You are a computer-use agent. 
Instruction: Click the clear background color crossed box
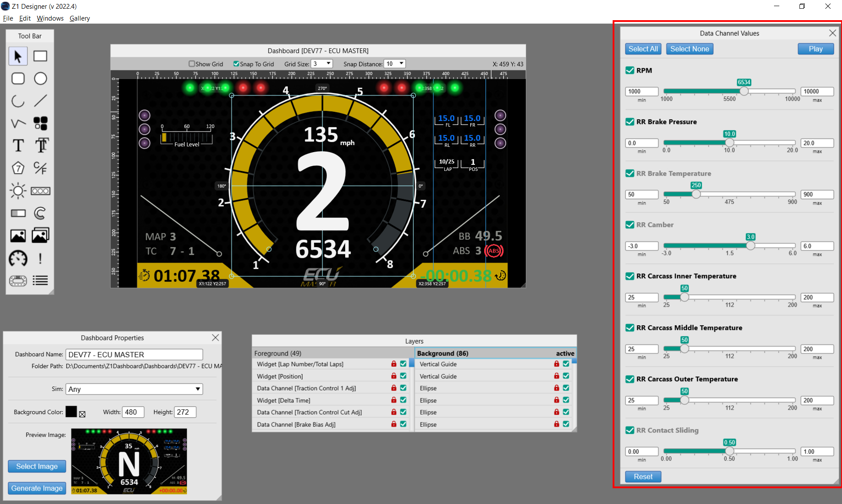pos(82,414)
